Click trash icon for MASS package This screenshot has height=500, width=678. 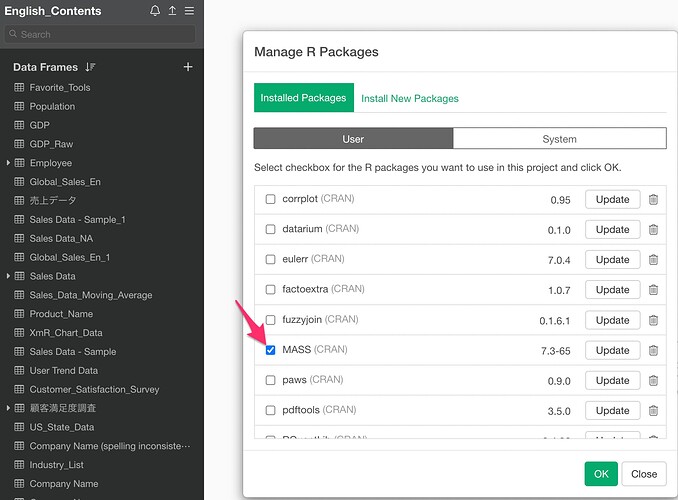coord(653,350)
